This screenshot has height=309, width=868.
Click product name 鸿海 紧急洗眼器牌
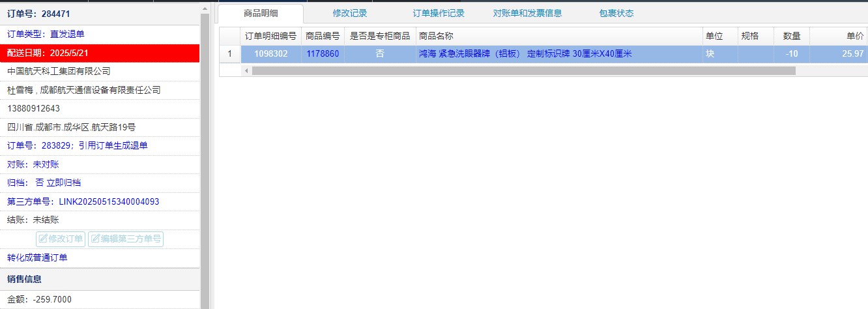[525, 54]
